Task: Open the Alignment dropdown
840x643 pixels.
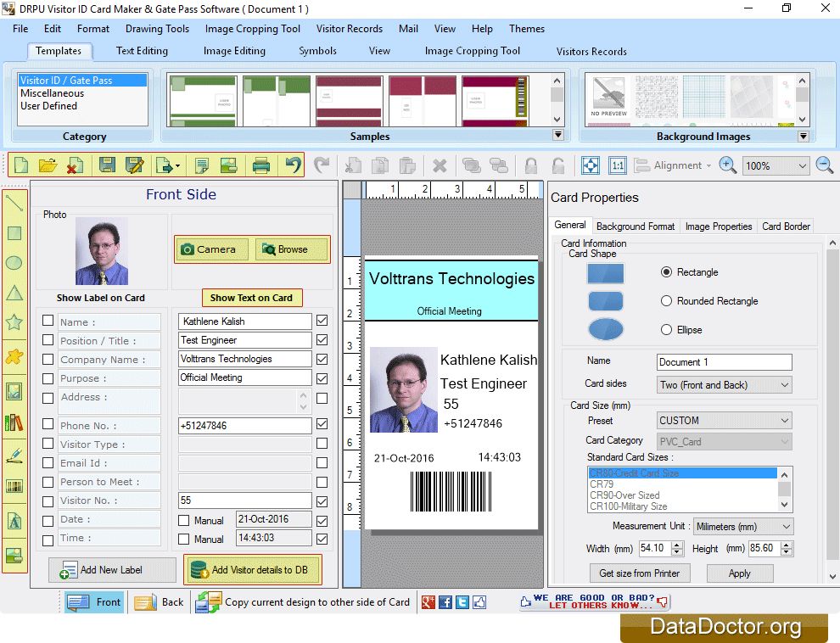Action: [673, 165]
